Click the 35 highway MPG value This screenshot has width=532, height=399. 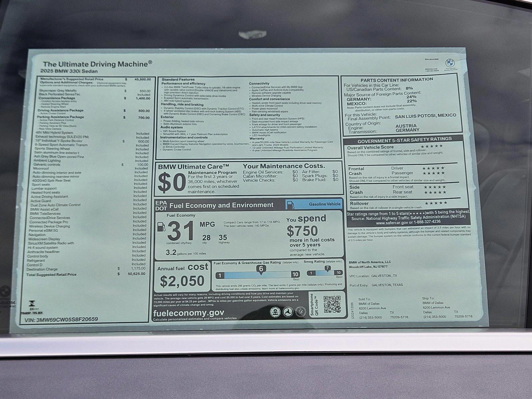223,237
